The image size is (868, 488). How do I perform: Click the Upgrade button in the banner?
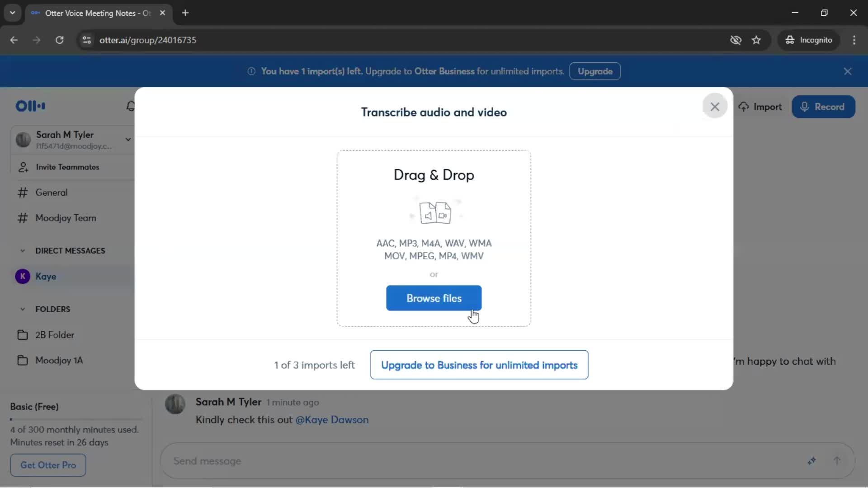595,71
